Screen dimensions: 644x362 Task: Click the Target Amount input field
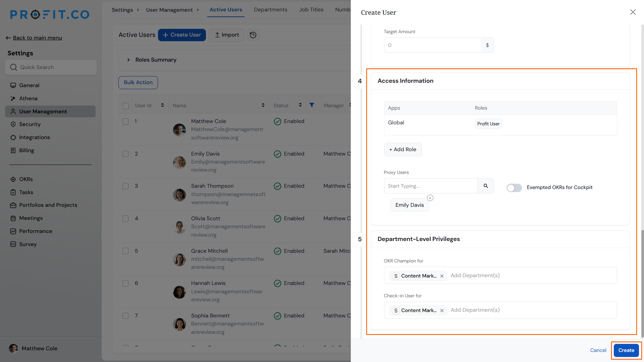tap(433, 45)
